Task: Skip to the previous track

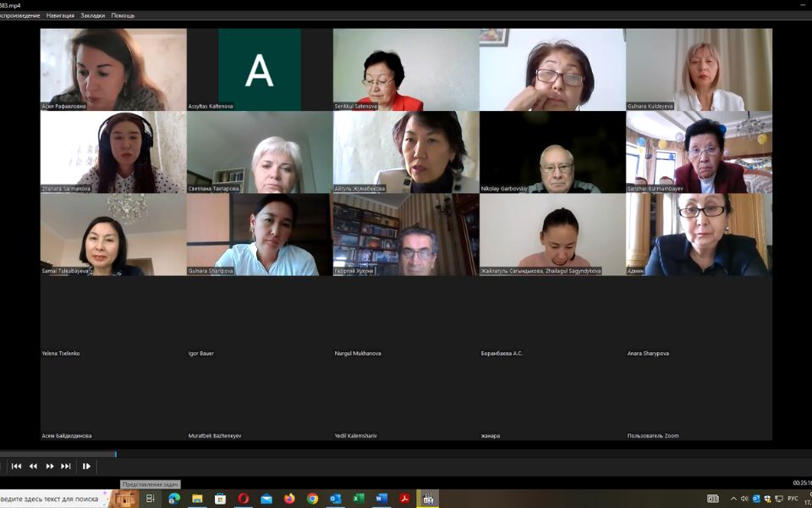Action: click(16, 466)
